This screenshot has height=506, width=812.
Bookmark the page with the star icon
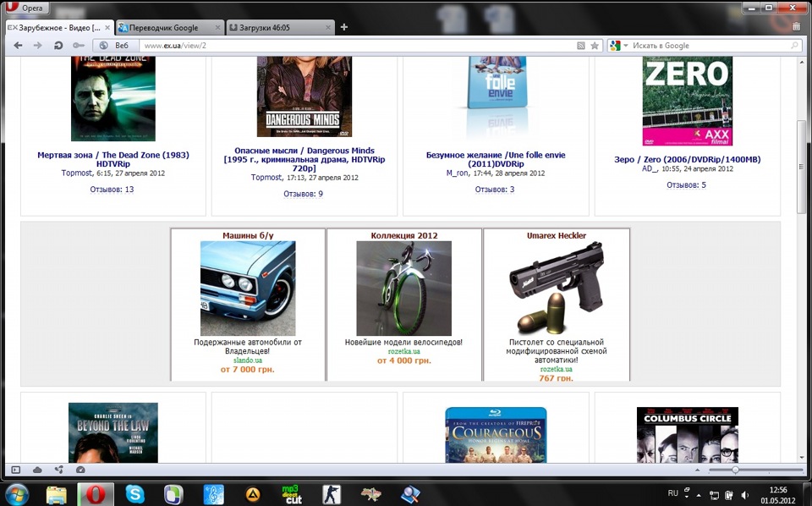click(595, 46)
